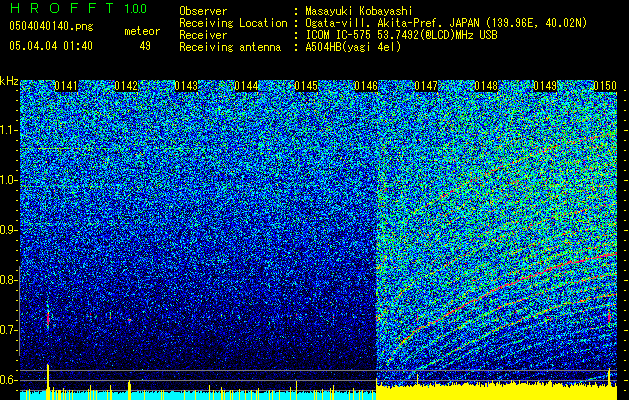Viewport: 629px width, 400px height.
Task: Click the Receiver label
Action: [203, 35]
